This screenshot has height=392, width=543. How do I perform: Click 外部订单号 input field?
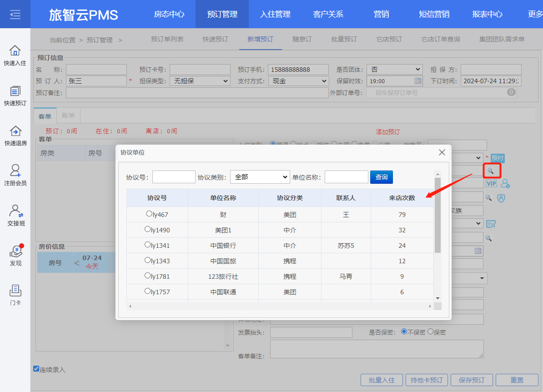click(x=442, y=93)
